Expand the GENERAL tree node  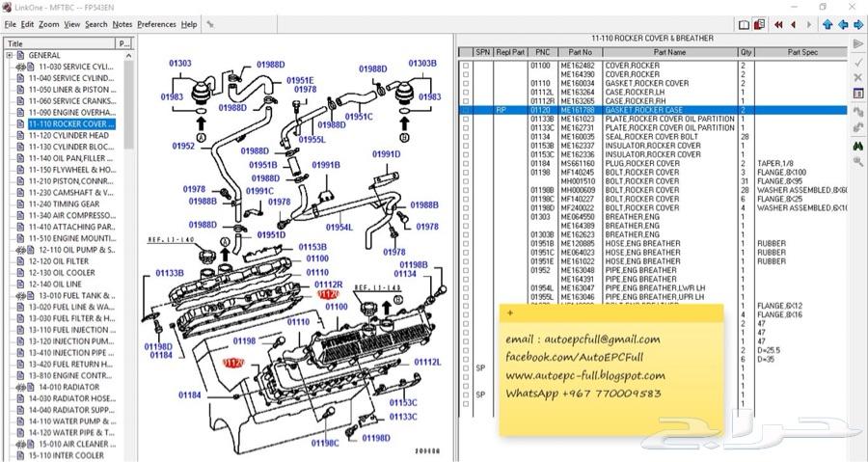[10, 55]
